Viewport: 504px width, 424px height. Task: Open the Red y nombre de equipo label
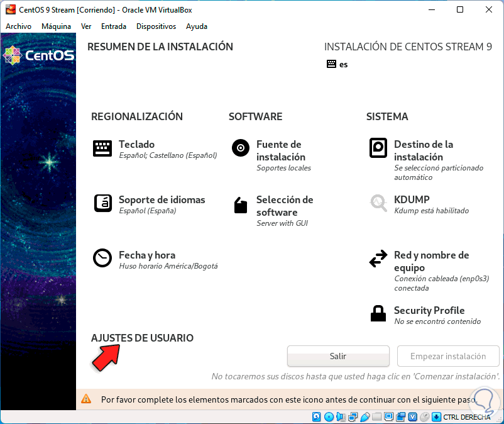point(431,261)
